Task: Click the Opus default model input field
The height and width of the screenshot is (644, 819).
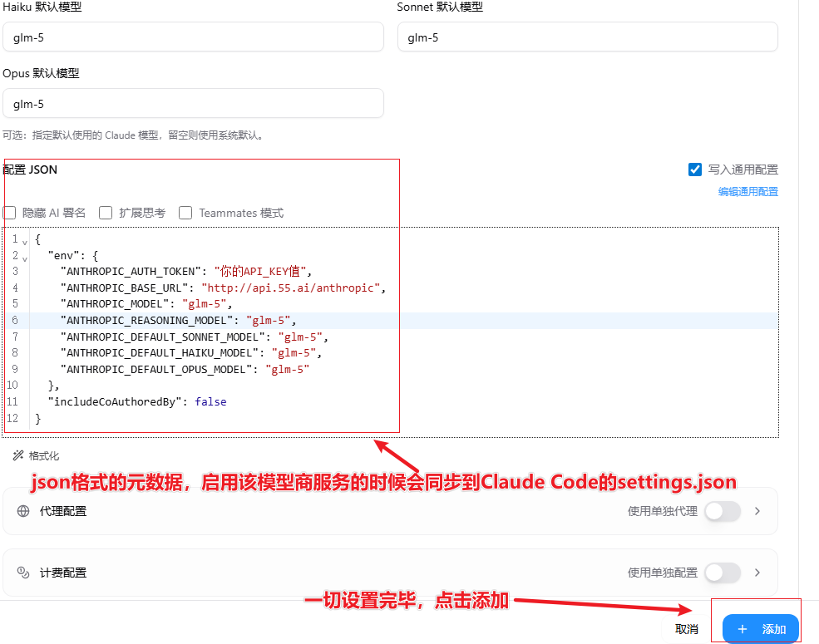Action: pos(193,103)
